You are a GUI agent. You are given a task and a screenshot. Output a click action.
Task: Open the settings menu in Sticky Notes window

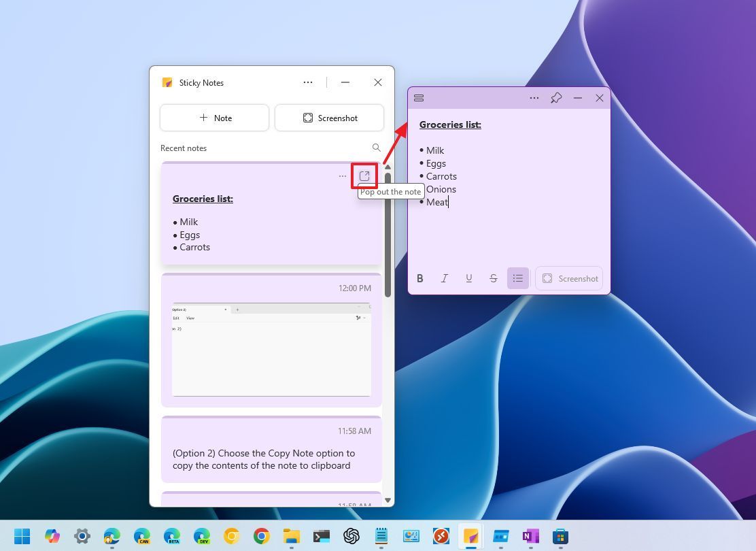tap(308, 82)
